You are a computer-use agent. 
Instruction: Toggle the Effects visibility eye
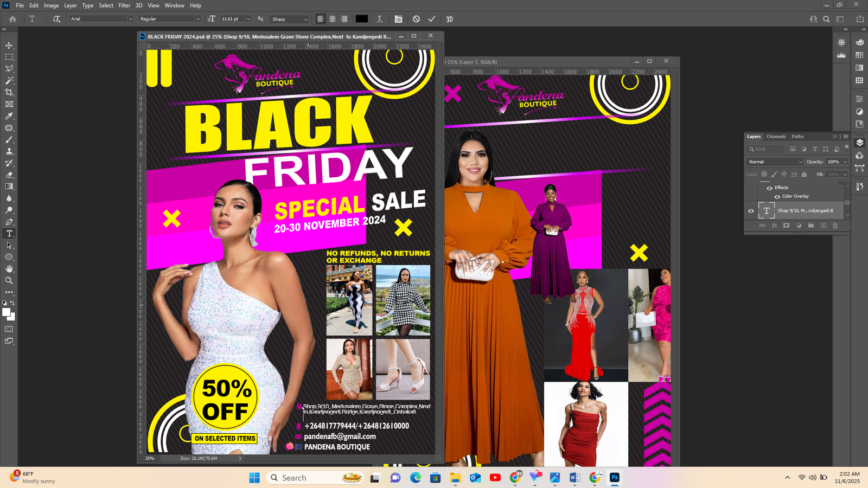coord(769,188)
